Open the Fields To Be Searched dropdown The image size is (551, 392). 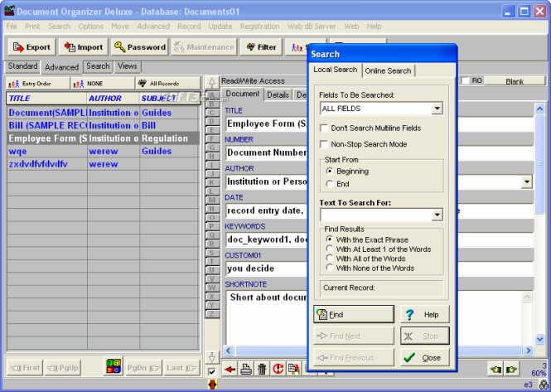click(x=437, y=109)
